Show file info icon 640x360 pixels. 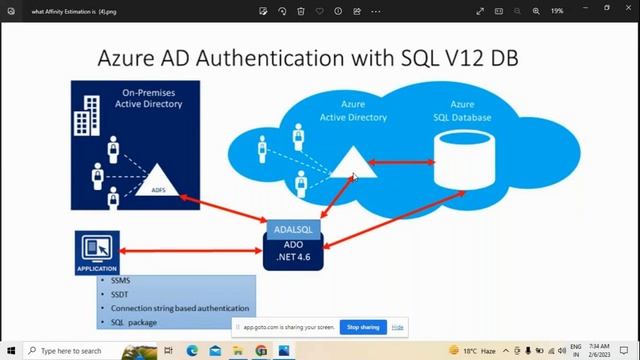point(338,11)
